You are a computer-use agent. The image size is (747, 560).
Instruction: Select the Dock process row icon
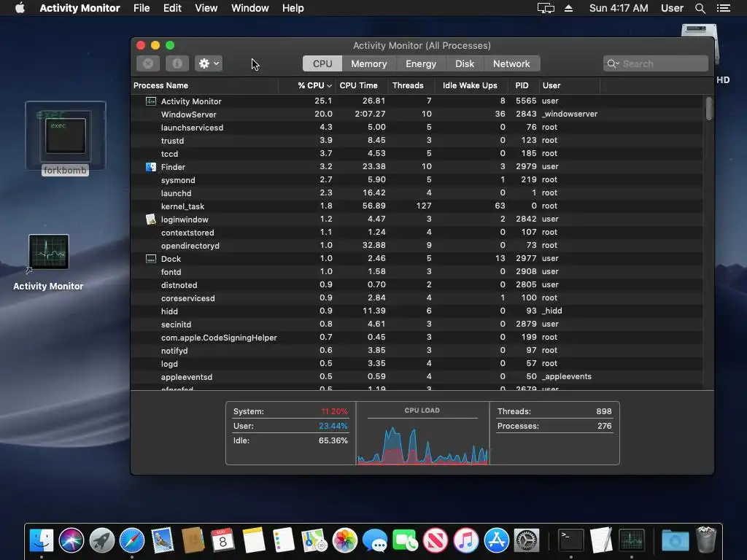pyautogui.click(x=150, y=259)
